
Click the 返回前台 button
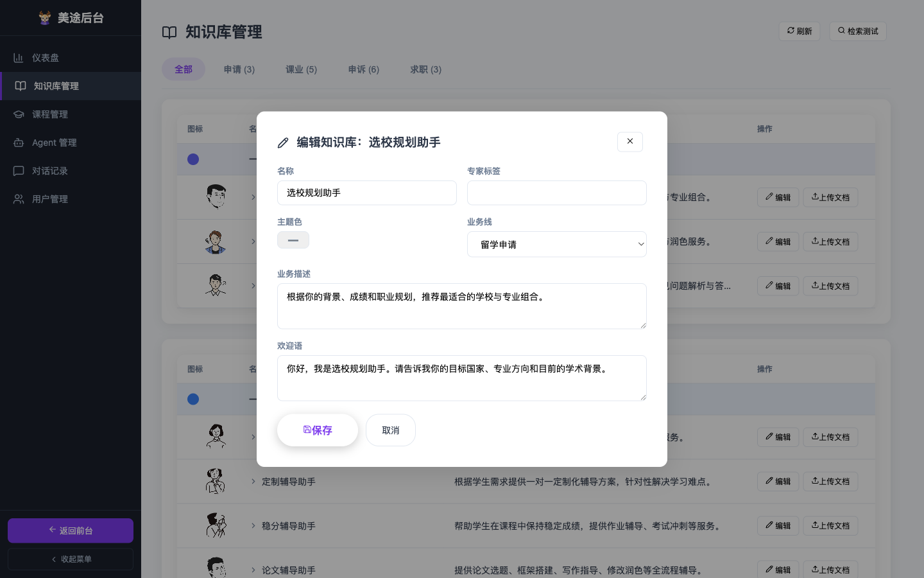point(71,530)
